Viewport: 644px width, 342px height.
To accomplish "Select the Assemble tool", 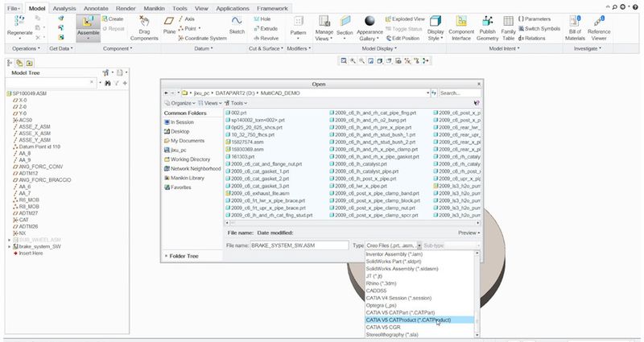I will tap(89, 28).
